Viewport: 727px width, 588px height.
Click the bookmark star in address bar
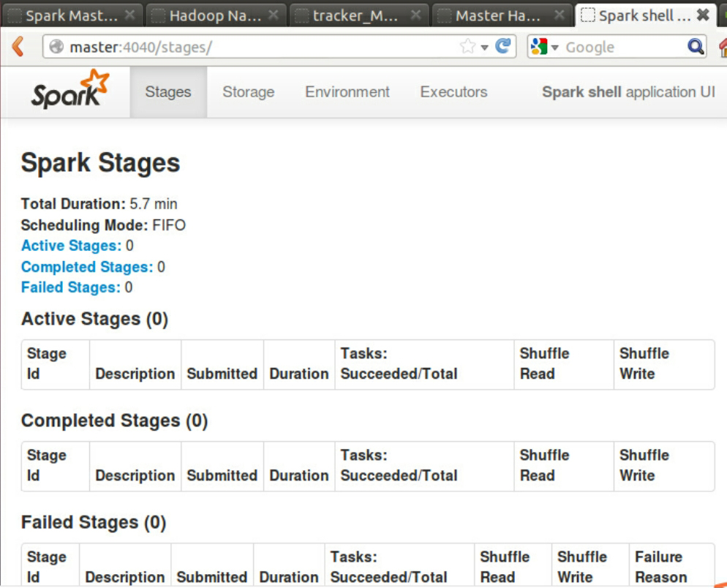coord(467,47)
